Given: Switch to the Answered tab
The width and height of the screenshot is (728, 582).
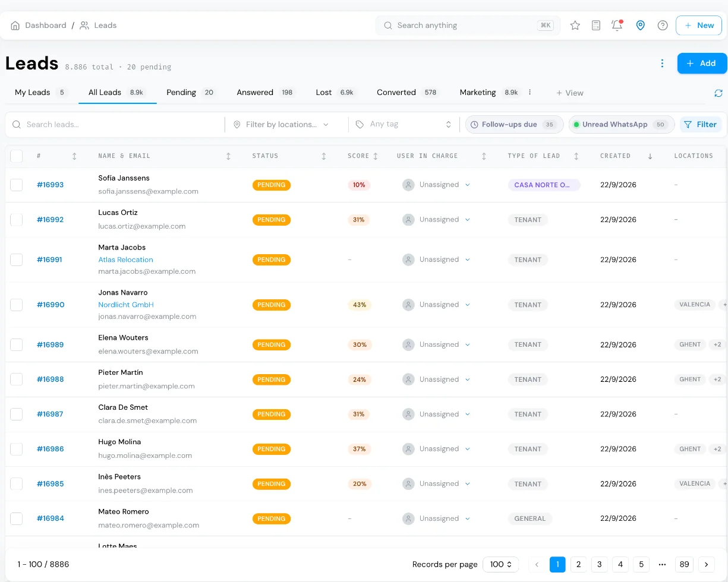Looking at the screenshot, I should point(266,93).
